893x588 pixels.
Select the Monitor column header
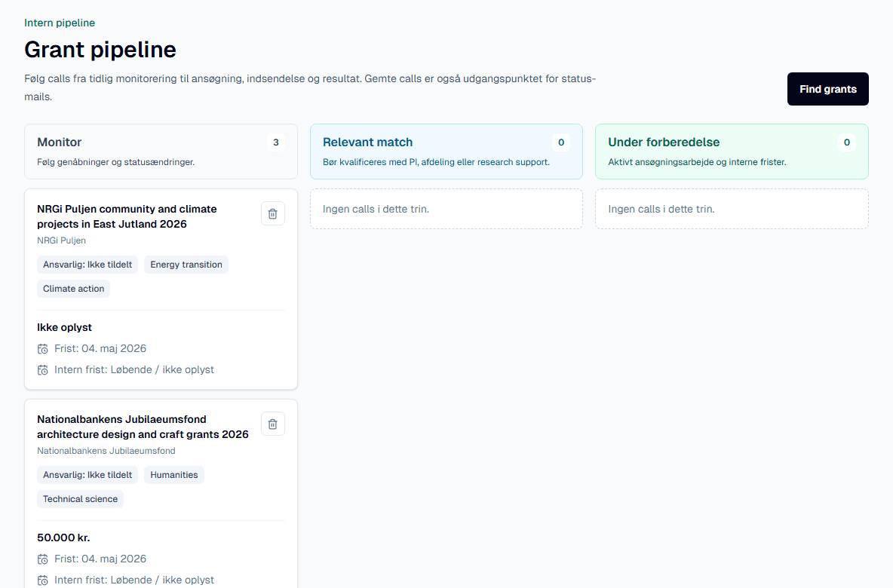161,152
